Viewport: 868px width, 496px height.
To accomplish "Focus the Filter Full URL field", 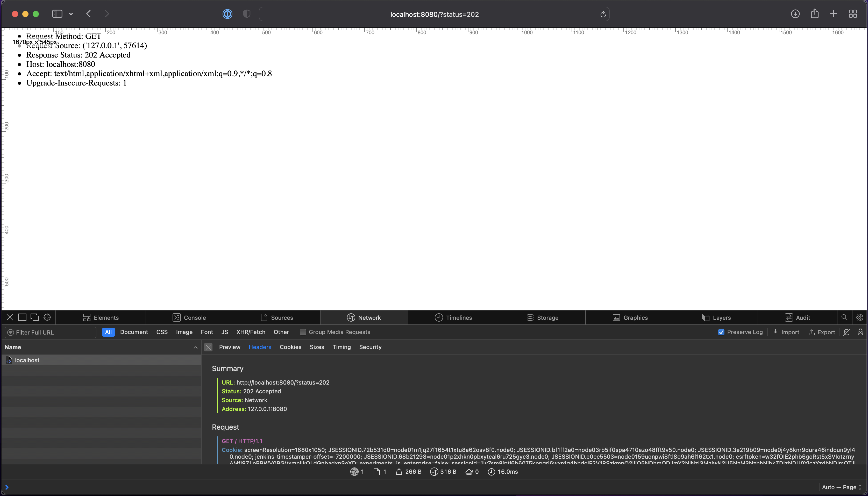I will pyautogui.click(x=51, y=332).
